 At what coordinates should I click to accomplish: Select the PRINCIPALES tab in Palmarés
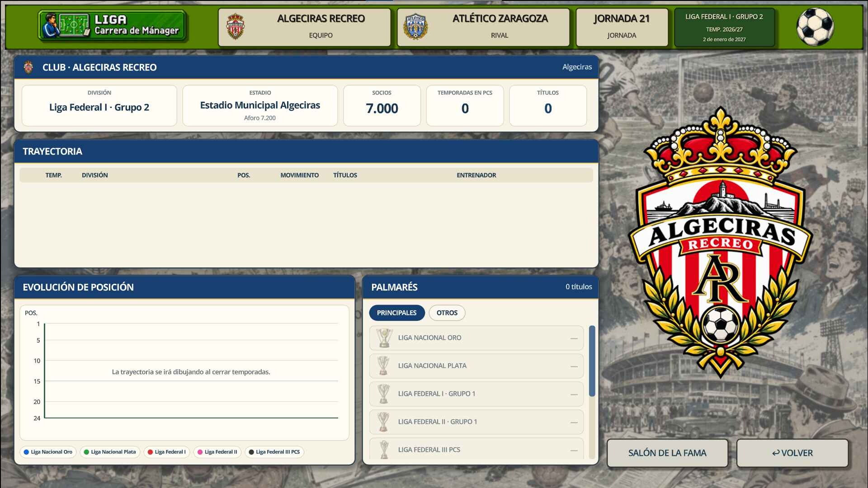397,313
